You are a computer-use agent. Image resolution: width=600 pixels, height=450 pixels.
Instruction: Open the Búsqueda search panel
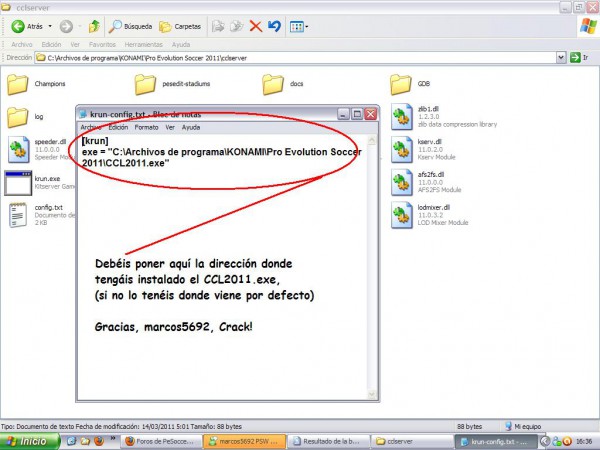(130, 26)
